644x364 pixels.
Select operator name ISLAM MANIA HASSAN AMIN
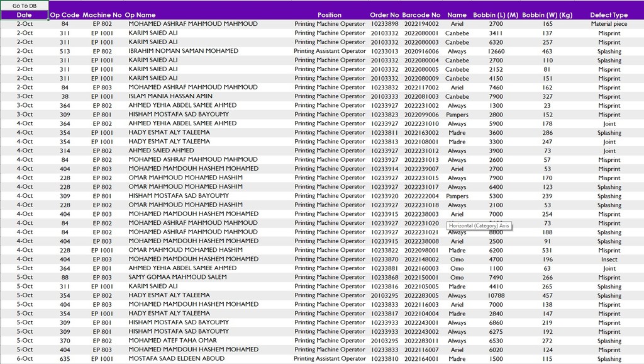click(170, 96)
